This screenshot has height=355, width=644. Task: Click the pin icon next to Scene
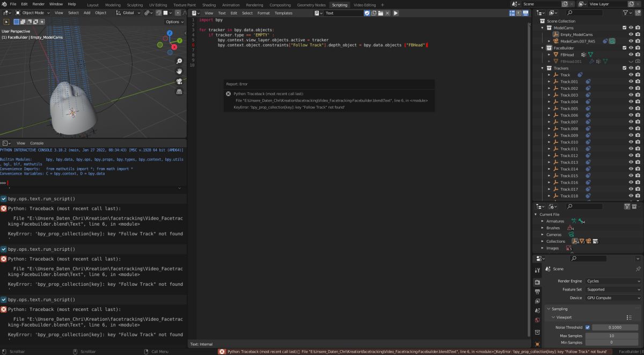(x=638, y=269)
